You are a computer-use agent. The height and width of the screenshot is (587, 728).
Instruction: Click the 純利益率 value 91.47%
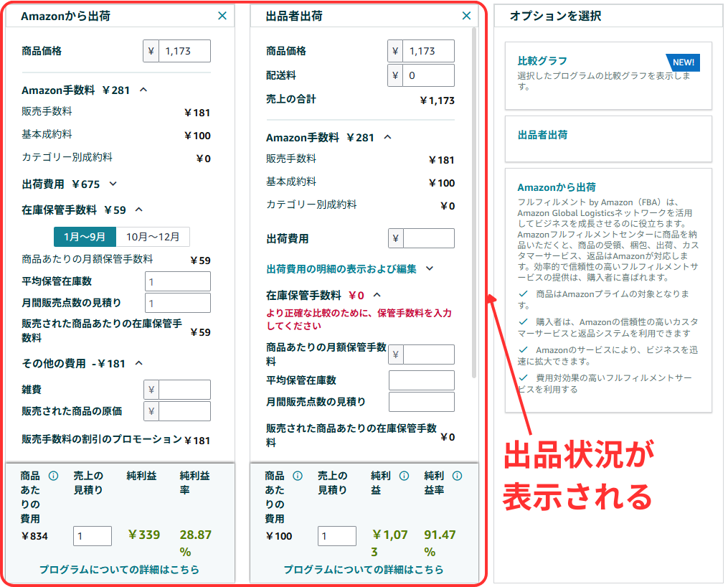coord(440,543)
